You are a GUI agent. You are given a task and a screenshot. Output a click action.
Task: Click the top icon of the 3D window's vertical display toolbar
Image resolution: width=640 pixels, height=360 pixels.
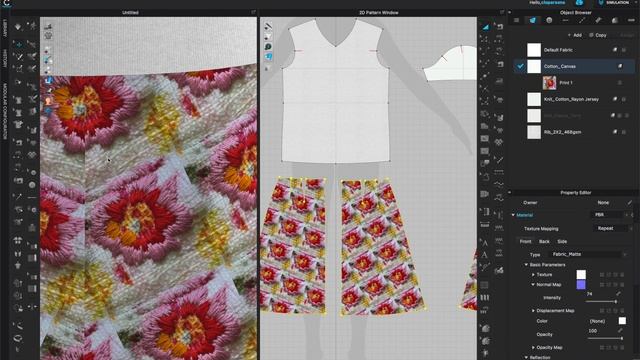[x=48, y=27]
